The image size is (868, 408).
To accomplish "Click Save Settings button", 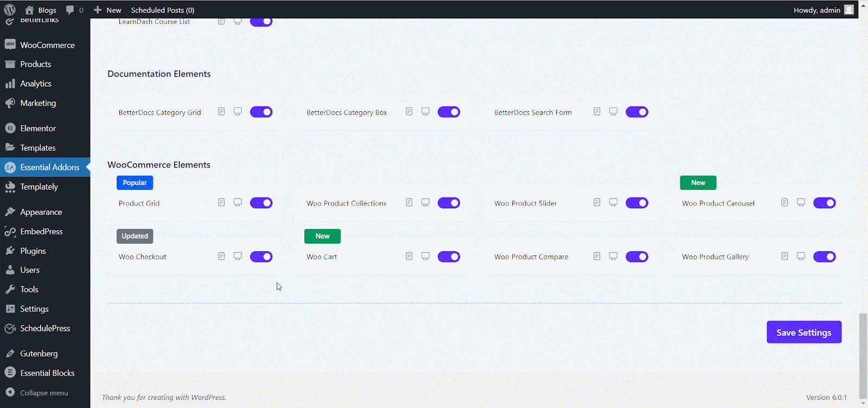I will pyautogui.click(x=804, y=332).
